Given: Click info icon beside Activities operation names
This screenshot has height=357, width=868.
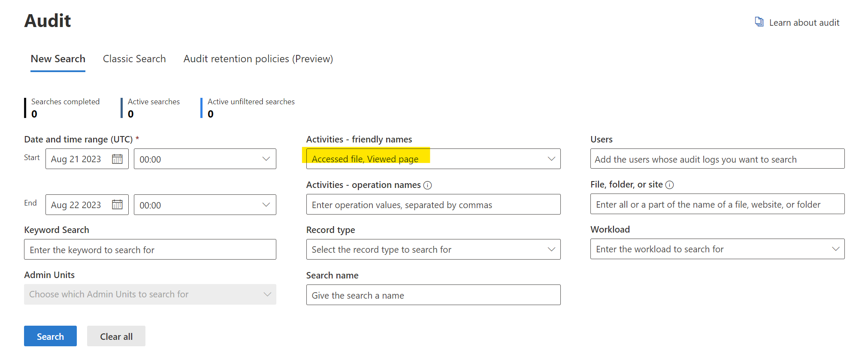Looking at the screenshot, I should point(427,185).
